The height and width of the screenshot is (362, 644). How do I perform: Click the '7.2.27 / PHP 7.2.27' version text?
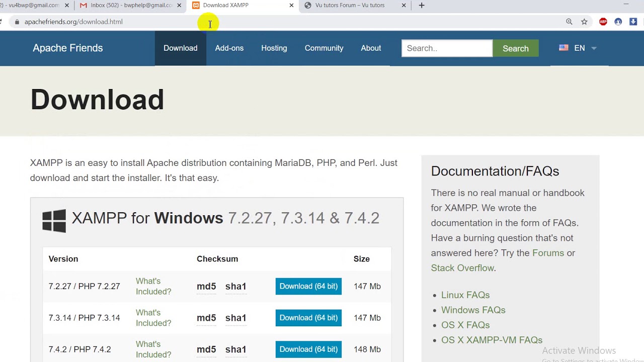click(84, 286)
